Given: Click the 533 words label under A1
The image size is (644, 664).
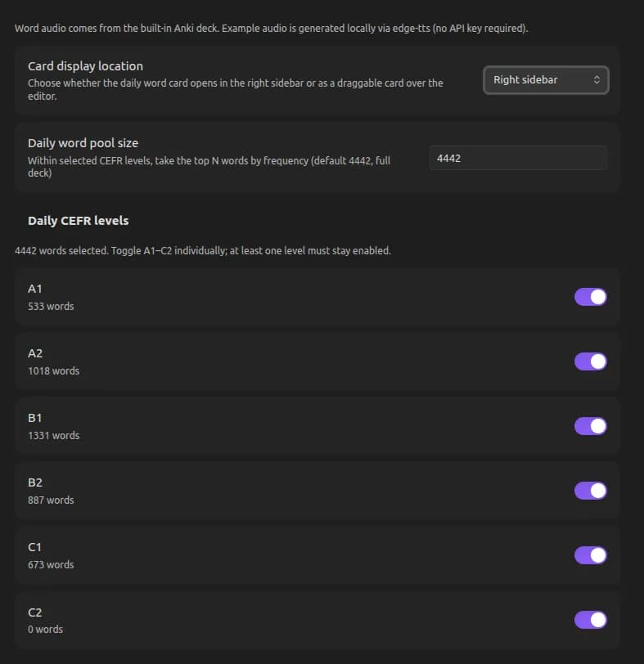Looking at the screenshot, I should (51, 306).
